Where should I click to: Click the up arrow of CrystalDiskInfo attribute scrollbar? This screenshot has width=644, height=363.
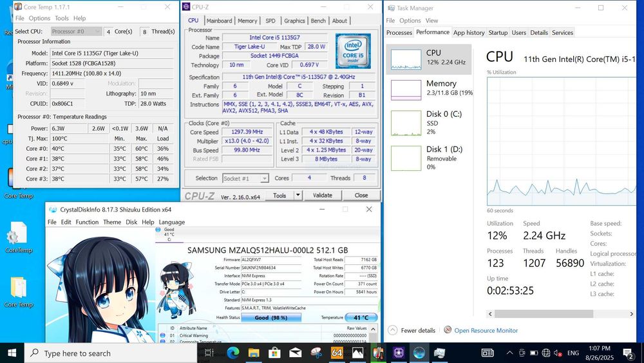click(x=373, y=329)
